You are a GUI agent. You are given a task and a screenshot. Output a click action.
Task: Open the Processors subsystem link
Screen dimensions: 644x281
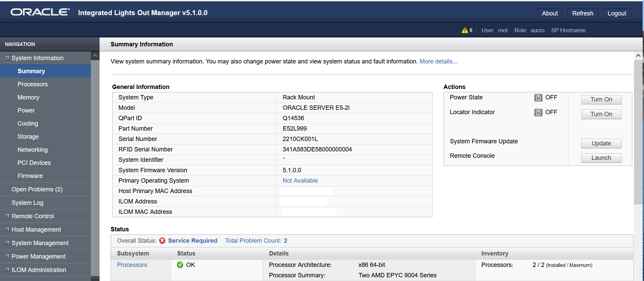click(x=132, y=265)
